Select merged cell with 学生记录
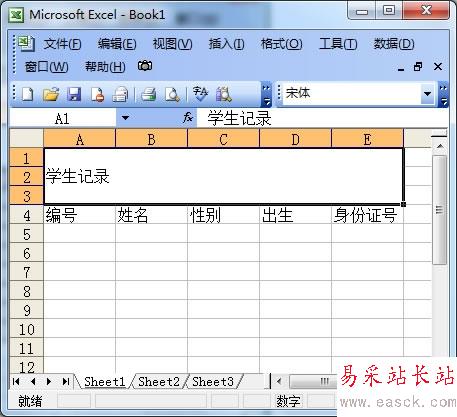Image resolution: width=457 pixels, height=417 pixels. click(x=223, y=176)
